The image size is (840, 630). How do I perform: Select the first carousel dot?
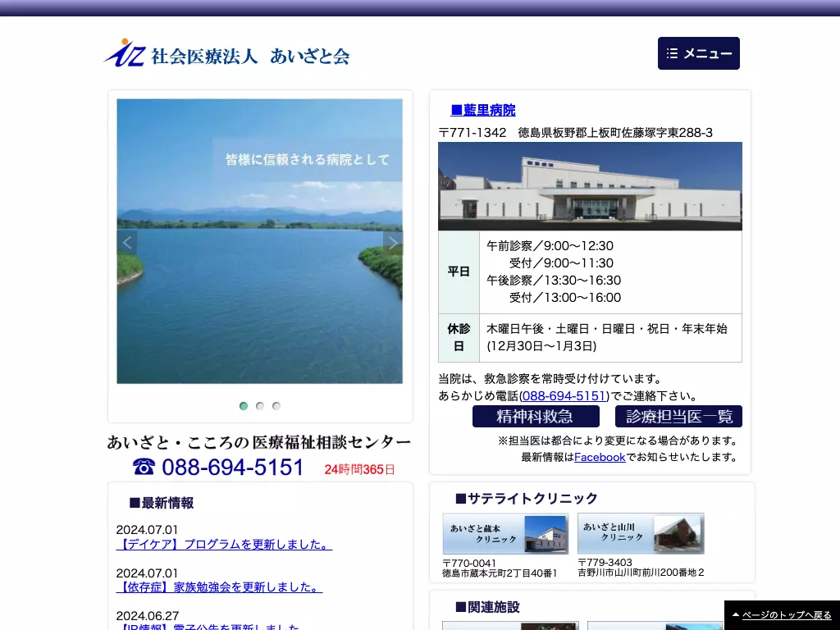(244, 405)
